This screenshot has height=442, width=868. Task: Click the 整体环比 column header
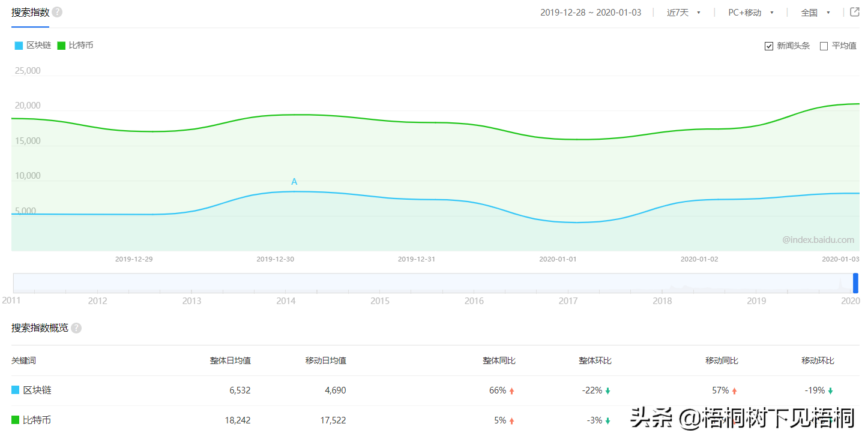595,360
